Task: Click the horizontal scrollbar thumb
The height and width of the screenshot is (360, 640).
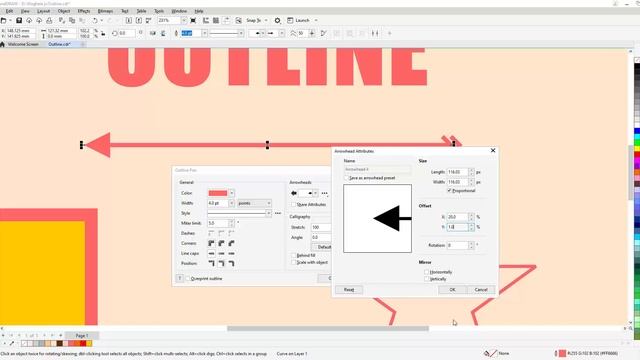Action: tap(328, 328)
